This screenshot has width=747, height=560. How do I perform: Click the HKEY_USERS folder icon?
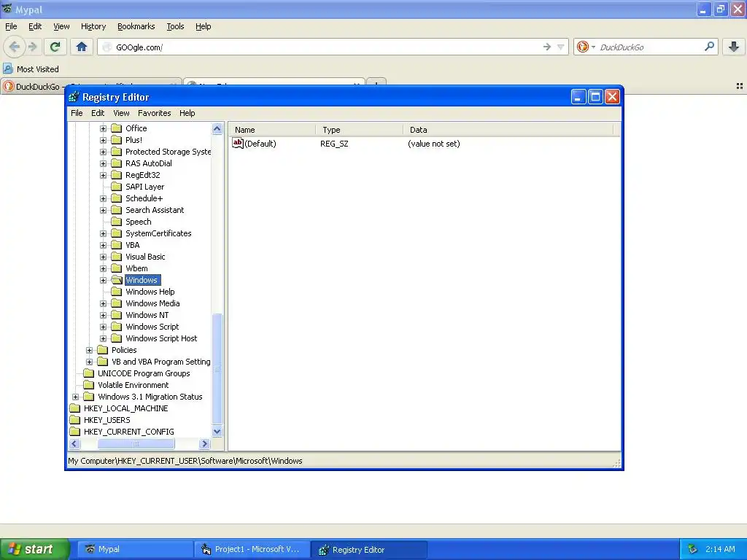coord(75,420)
